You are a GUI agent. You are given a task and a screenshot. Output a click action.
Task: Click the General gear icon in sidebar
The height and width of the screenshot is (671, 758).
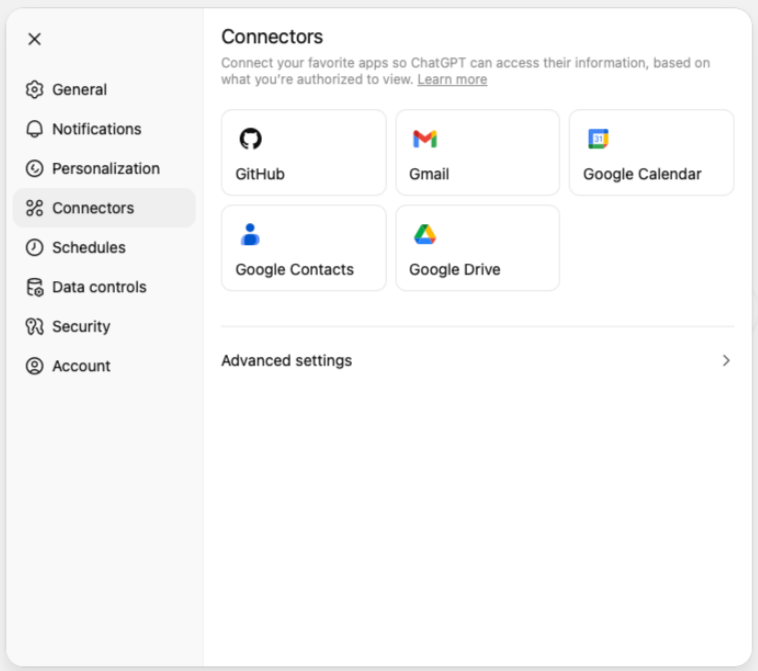coord(35,90)
